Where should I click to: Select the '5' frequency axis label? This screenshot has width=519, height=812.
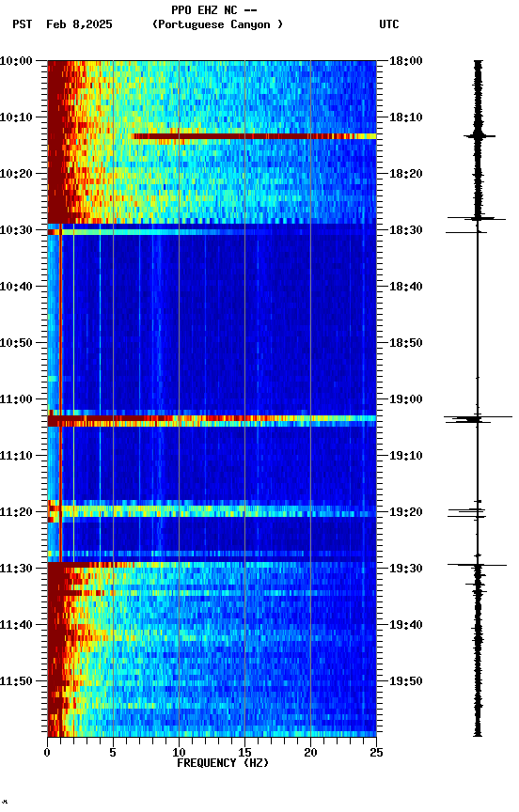[x=113, y=753]
